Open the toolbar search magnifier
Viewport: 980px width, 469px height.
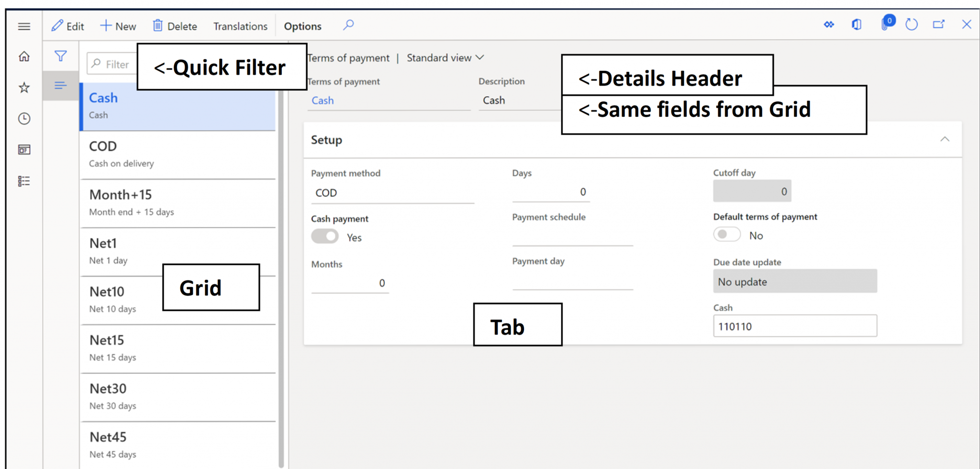(x=348, y=24)
